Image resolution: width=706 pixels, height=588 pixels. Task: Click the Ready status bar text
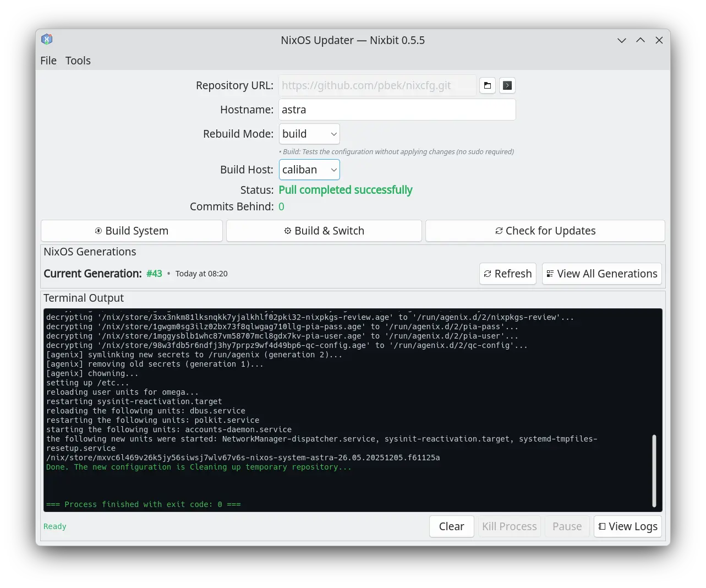[55, 526]
